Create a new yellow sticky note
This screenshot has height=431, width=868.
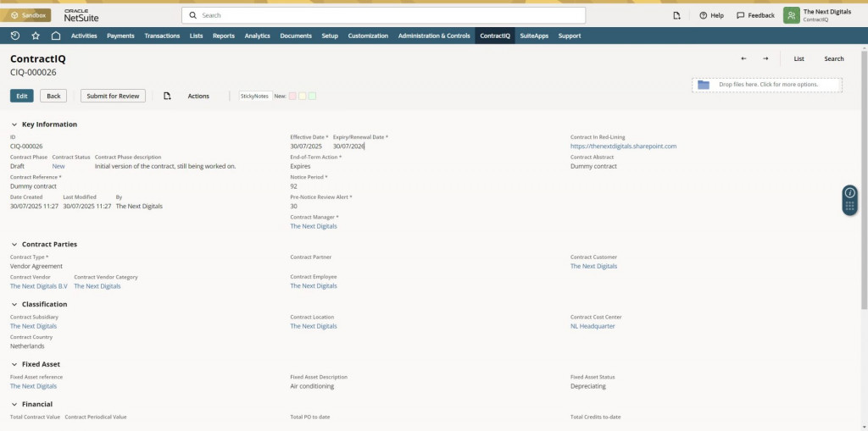tap(303, 97)
